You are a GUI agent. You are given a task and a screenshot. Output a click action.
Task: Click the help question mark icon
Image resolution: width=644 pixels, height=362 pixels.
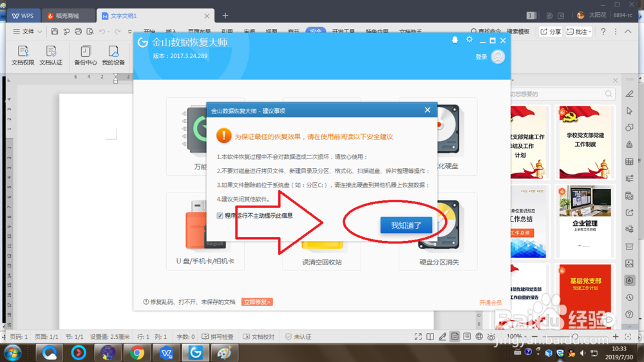click(x=603, y=32)
